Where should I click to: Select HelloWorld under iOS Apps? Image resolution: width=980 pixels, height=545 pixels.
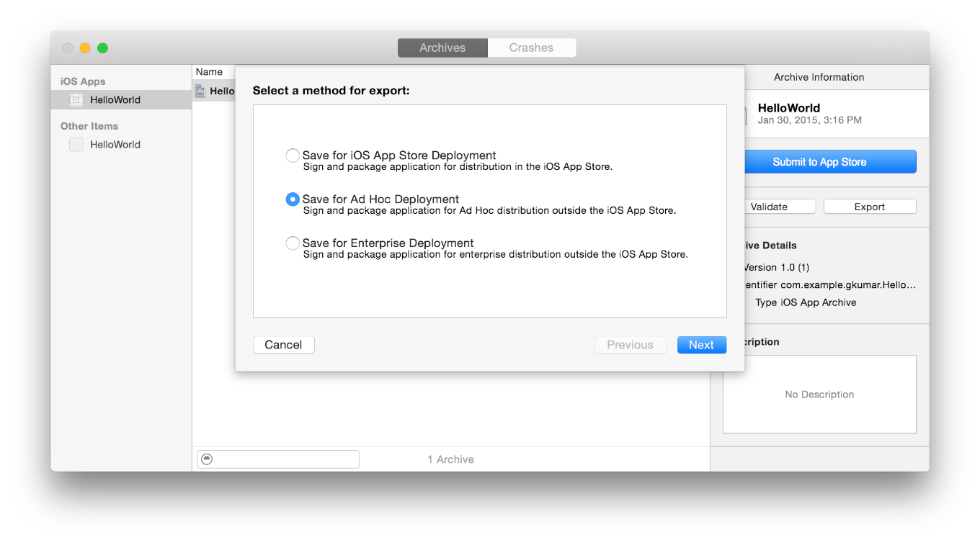coord(121,100)
